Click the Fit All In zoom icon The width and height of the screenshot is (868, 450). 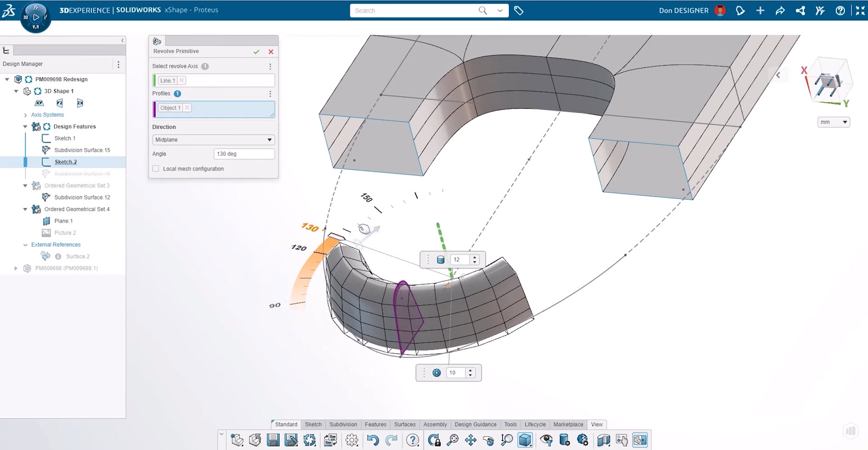click(x=452, y=440)
